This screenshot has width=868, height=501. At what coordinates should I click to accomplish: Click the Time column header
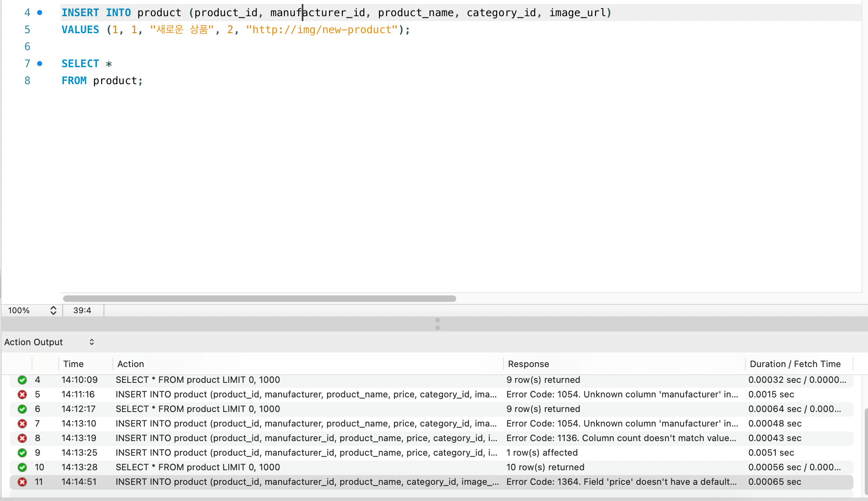coord(73,364)
